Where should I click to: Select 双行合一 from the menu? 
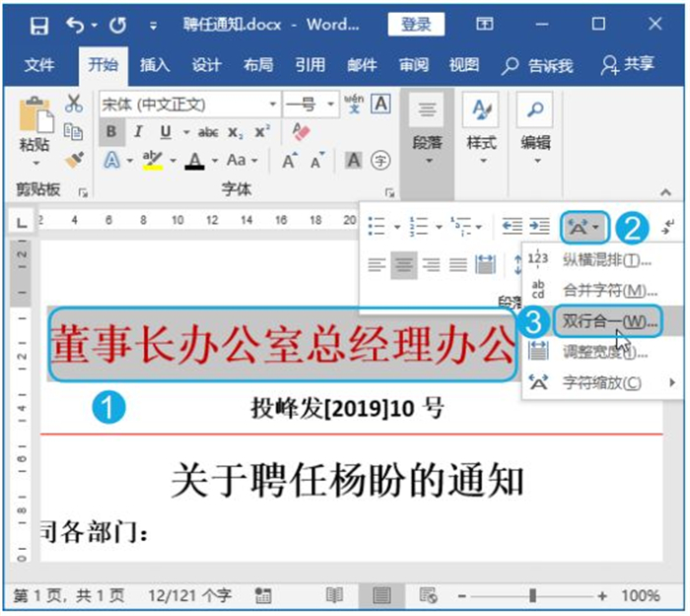(x=601, y=321)
